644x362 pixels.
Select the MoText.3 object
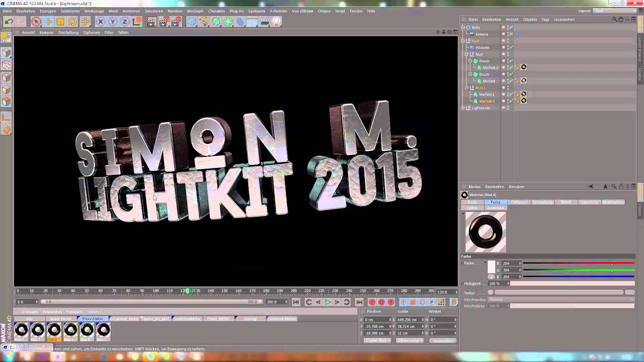(x=487, y=101)
